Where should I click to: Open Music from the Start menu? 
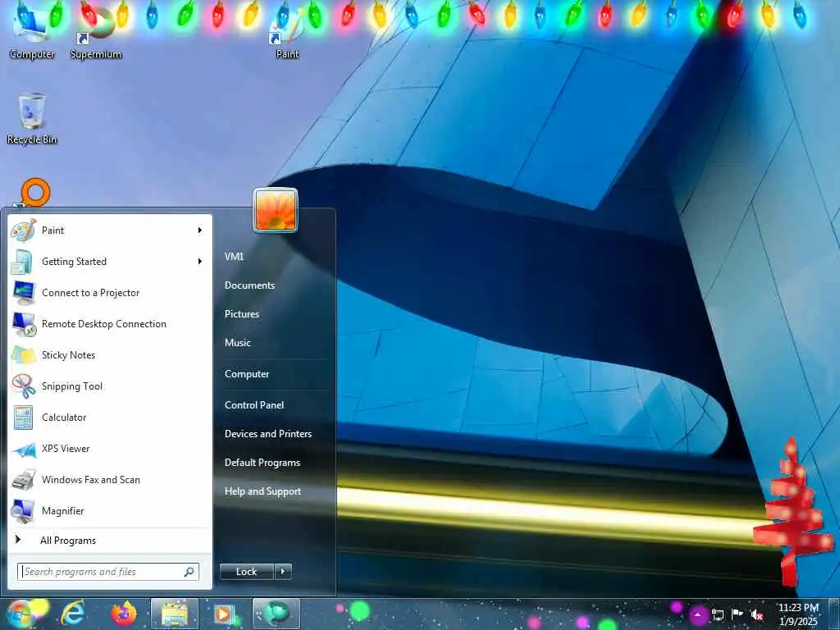pyautogui.click(x=238, y=343)
